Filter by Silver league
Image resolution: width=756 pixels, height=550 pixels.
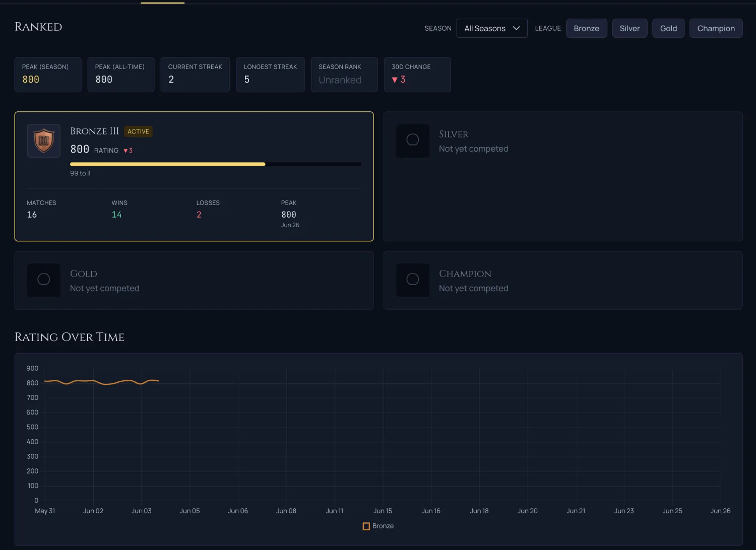click(629, 28)
